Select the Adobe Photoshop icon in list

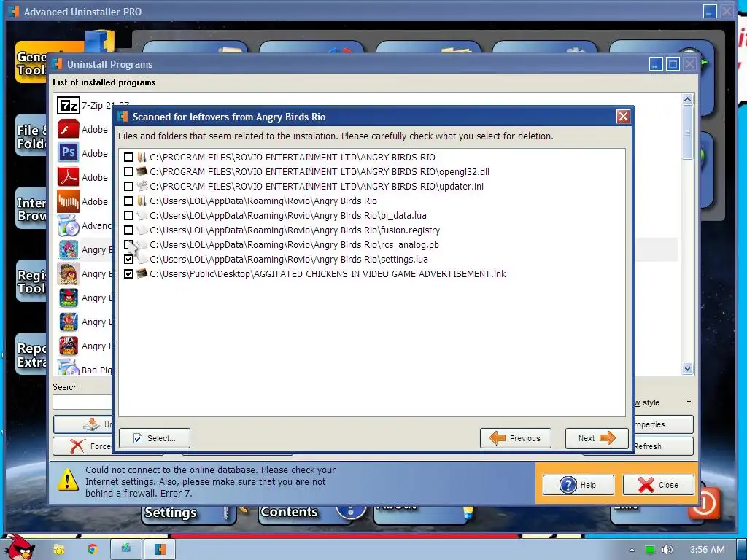click(x=68, y=153)
